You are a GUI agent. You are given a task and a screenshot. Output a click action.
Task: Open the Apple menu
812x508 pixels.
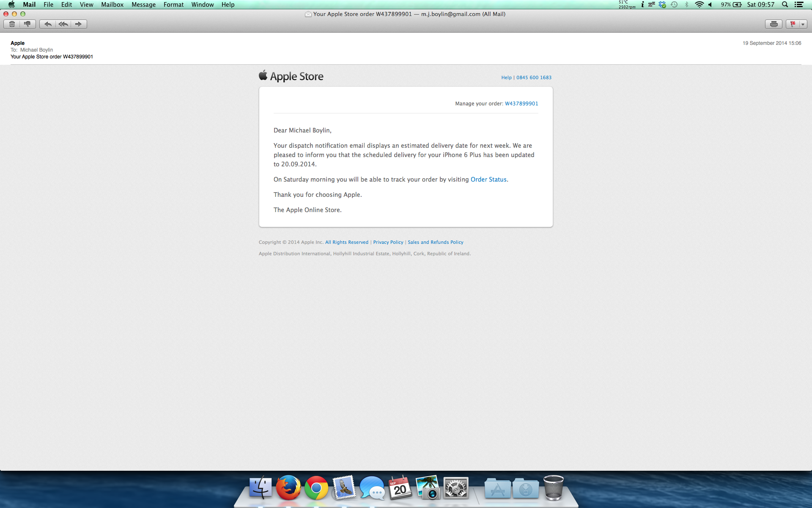11,5
